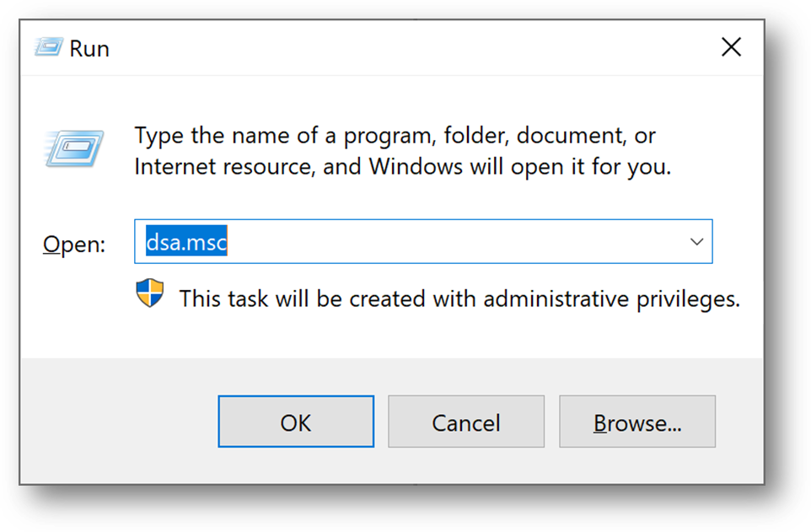Click the blue-yellow UAC shield icon
The width and height of the screenshot is (811, 532).
coord(150,294)
